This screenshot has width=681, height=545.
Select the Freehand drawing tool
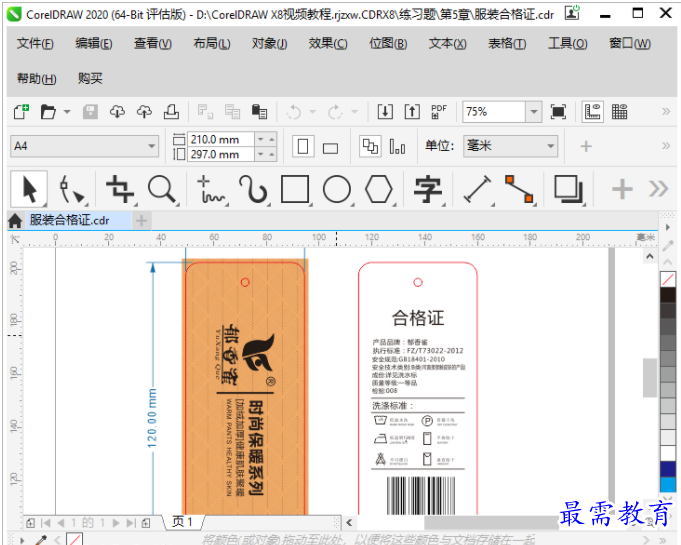(211, 189)
